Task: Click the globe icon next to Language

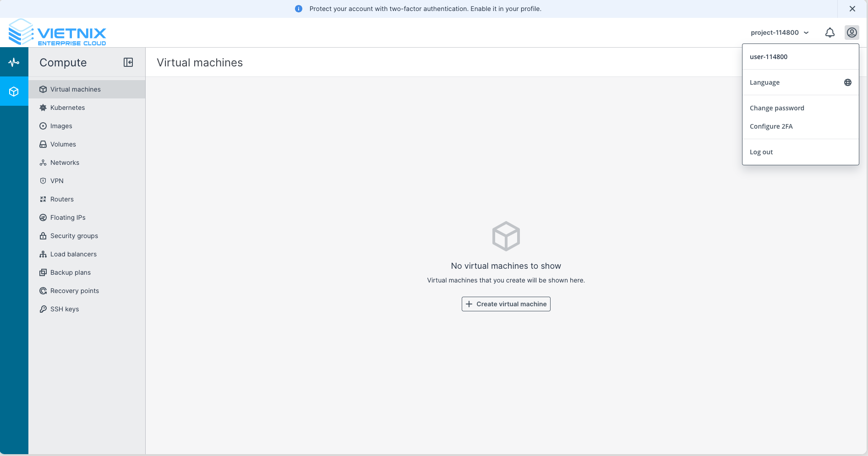Action: (847, 82)
